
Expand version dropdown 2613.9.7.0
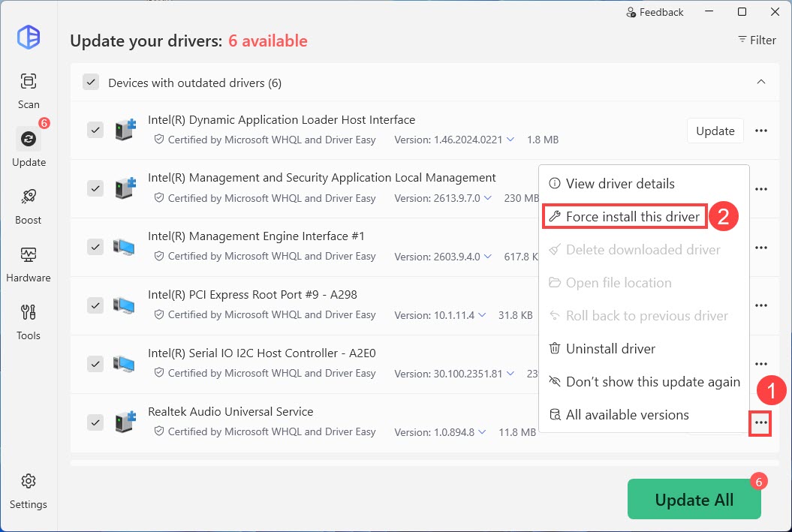pyautogui.click(x=487, y=198)
